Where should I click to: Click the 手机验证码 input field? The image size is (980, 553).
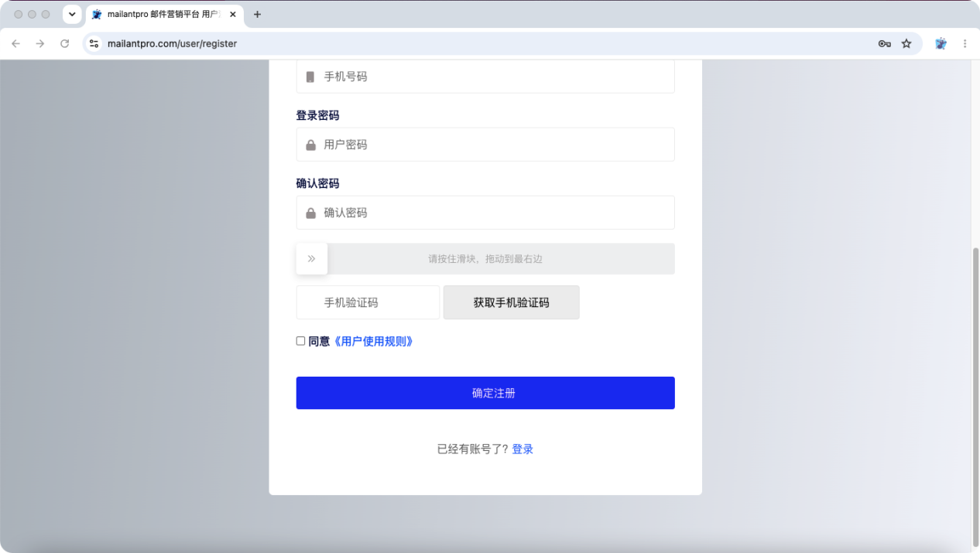[368, 302]
